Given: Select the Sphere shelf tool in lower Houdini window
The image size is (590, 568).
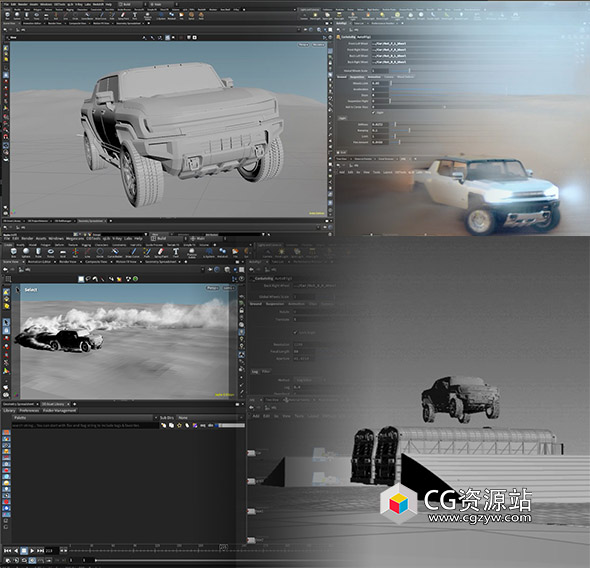Looking at the screenshot, I should pyautogui.click(x=26, y=252).
